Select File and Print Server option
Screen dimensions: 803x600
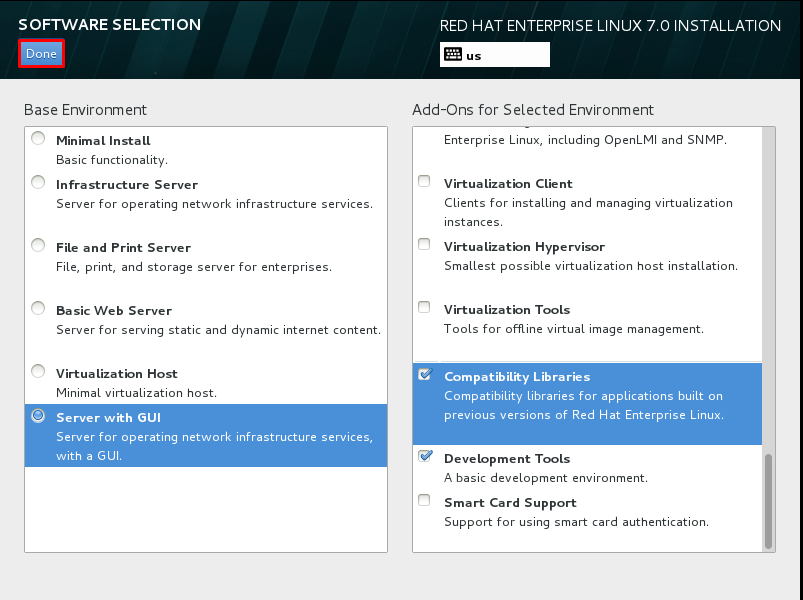pyautogui.click(x=37, y=245)
